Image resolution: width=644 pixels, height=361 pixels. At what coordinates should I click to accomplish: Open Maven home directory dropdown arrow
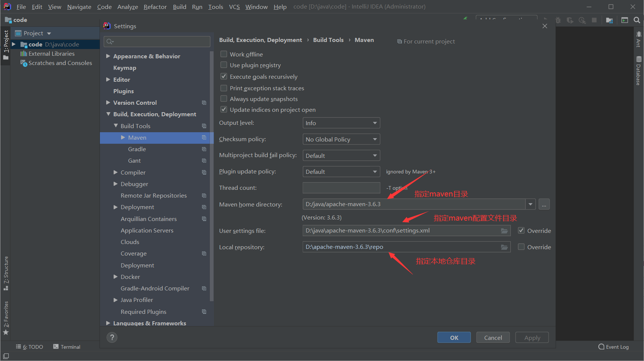(x=531, y=204)
